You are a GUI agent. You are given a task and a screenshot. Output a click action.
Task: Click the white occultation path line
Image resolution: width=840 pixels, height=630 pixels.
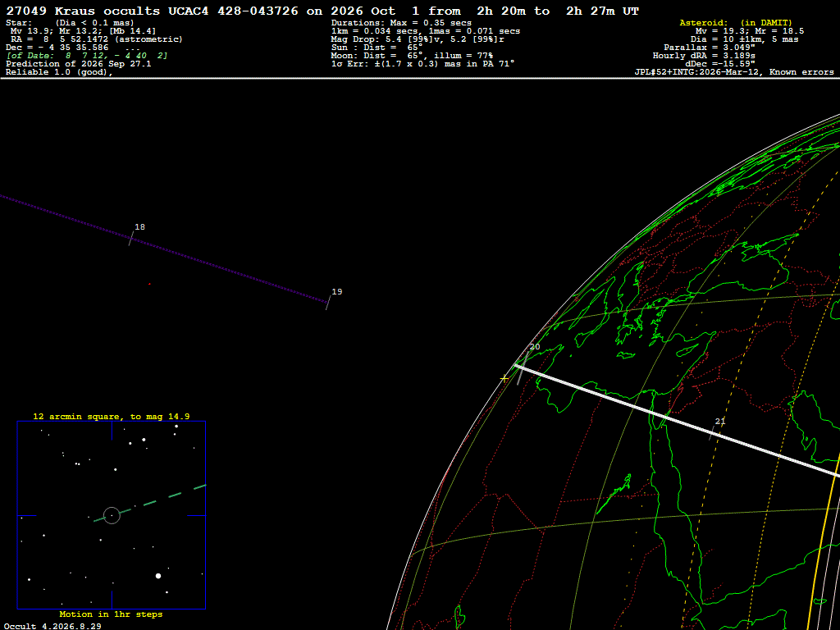[x=677, y=420]
